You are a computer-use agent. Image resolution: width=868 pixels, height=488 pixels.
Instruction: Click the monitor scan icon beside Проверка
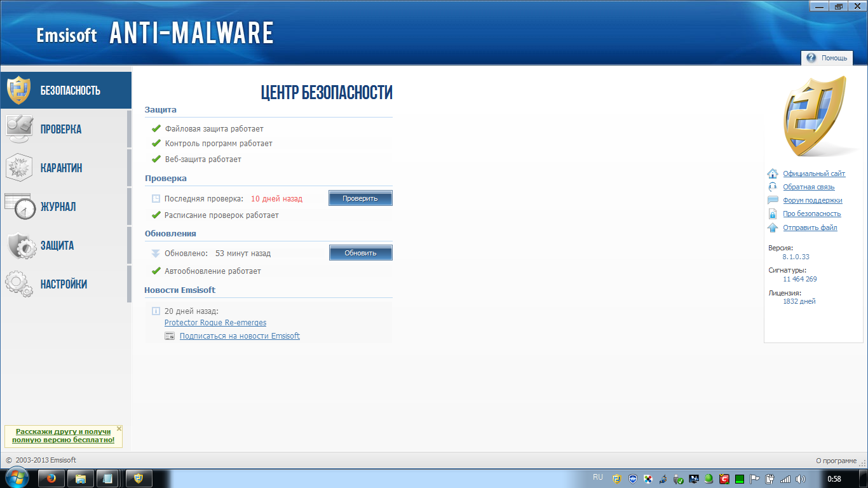[19, 129]
